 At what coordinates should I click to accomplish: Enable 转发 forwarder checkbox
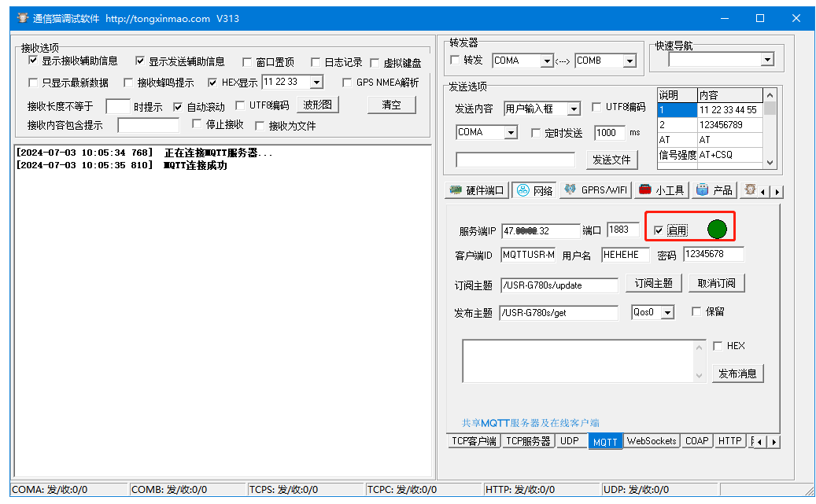[x=455, y=60]
